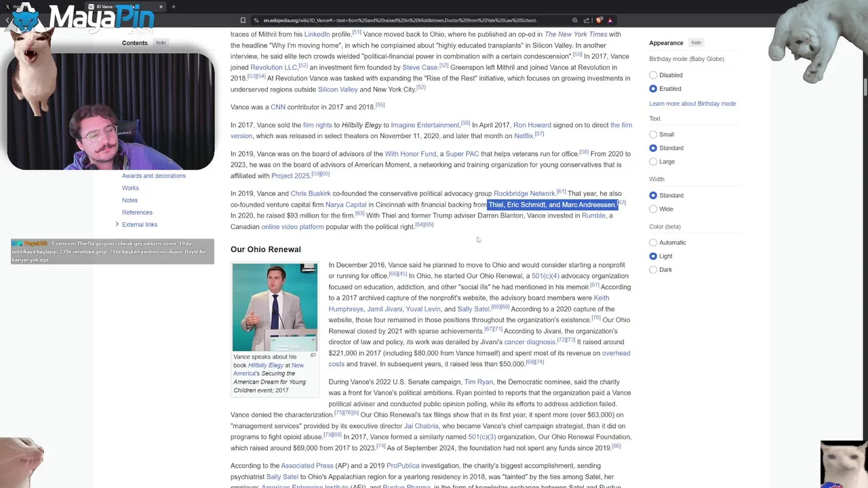Open site information icon in the address bar
This screenshot has height=488, width=868.
(x=256, y=20)
